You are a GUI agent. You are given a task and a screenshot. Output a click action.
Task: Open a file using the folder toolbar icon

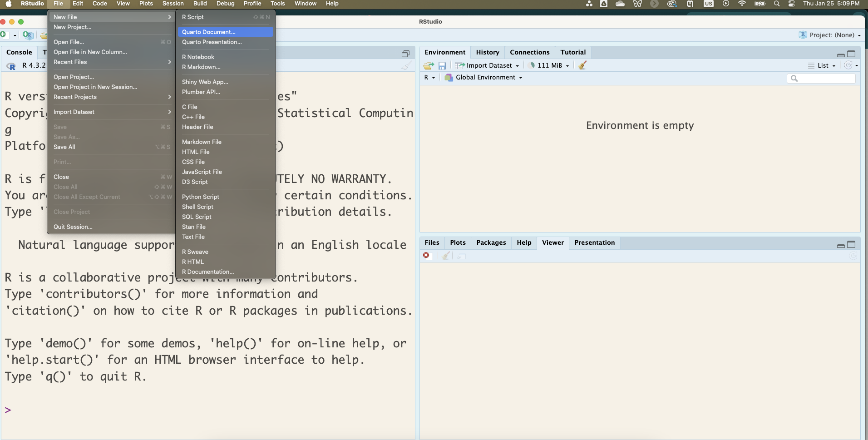pos(43,35)
